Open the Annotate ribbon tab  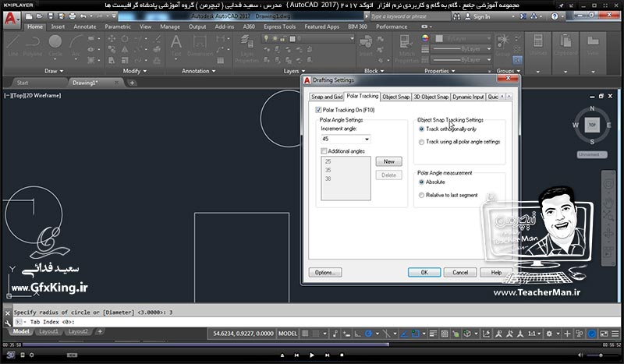pyautogui.click(x=85, y=27)
